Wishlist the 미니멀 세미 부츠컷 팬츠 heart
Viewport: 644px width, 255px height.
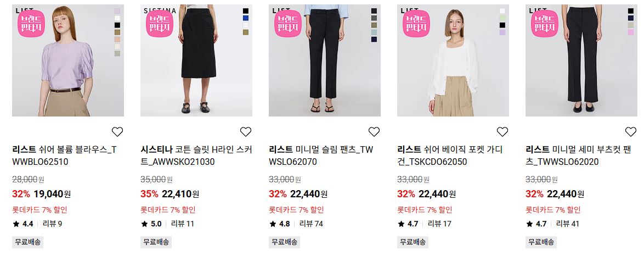[x=630, y=131]
